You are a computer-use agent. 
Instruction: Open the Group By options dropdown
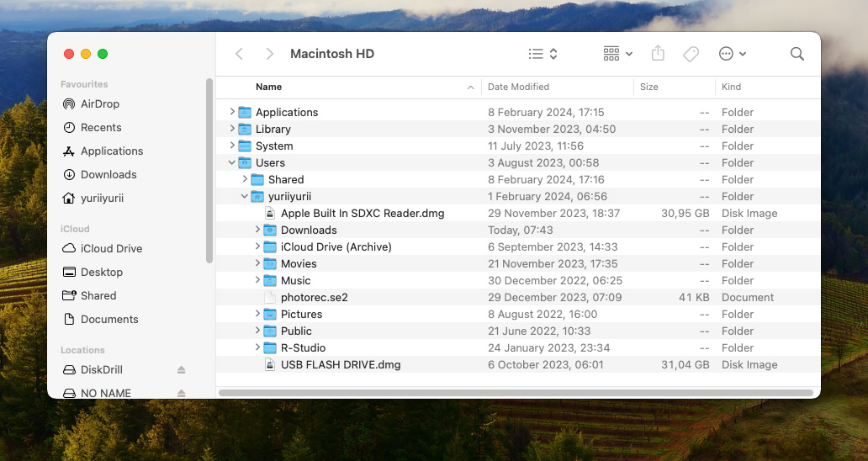point(618,54)
